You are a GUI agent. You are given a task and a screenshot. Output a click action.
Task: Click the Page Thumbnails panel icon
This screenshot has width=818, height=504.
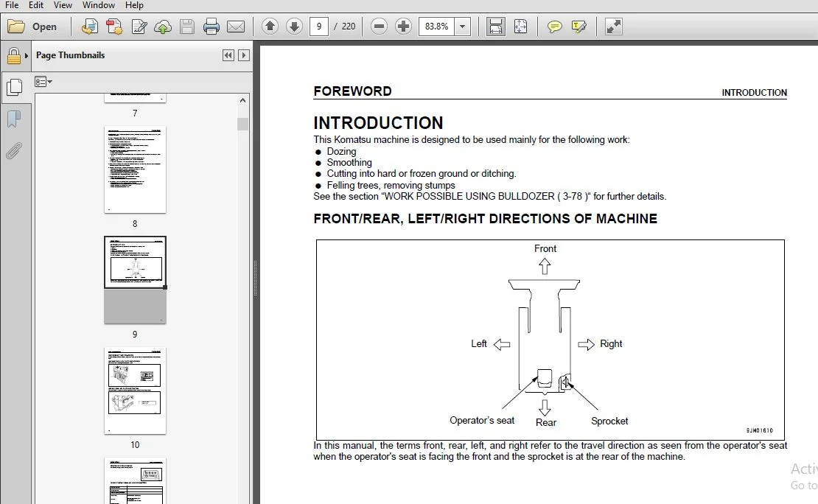(14, 87)
